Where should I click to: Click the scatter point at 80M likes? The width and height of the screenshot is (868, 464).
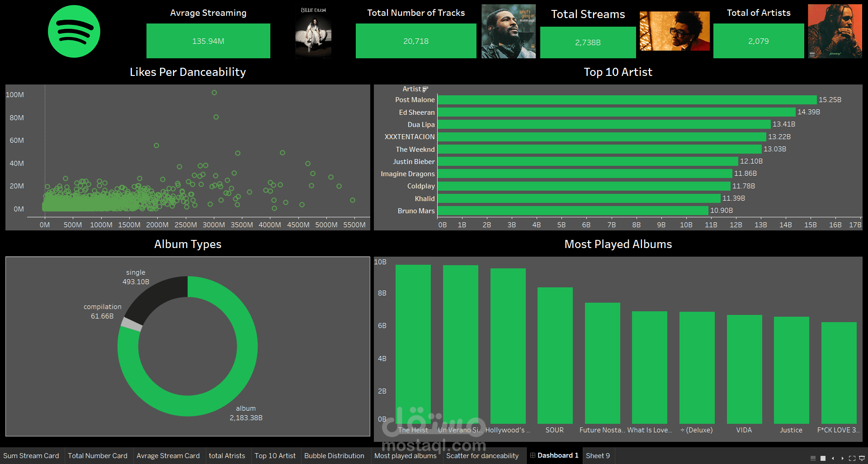tap(216, 117)
